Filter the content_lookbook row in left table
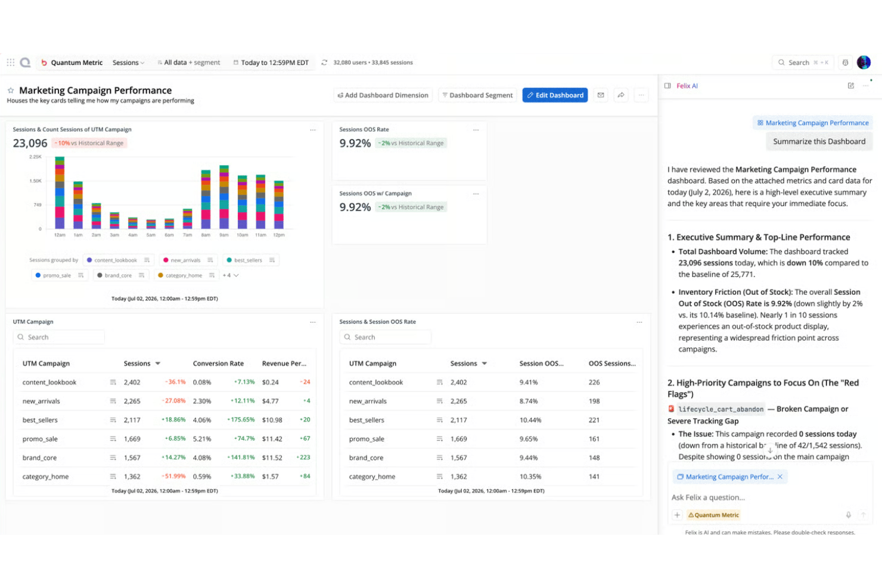This screenshot has width=882, height=588. click(113, 382)
